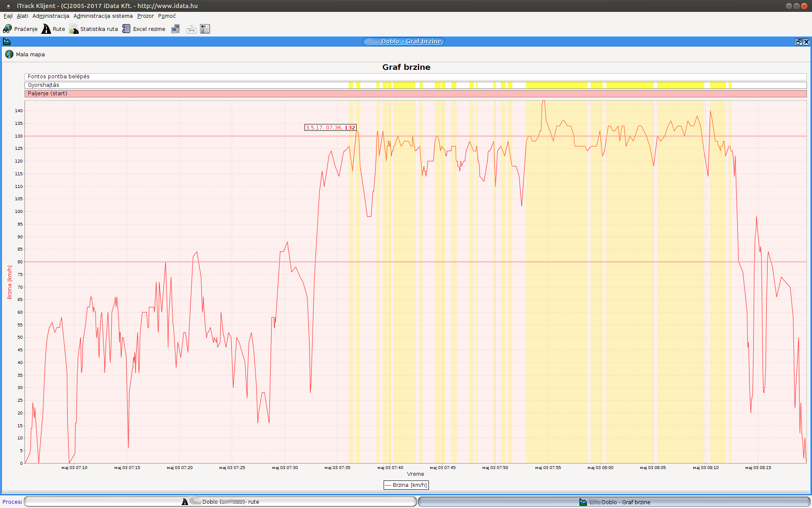Screen dimensions: 812x508
Task: Click the networked computers toolbar icon
Action: (x=176, y=29)
